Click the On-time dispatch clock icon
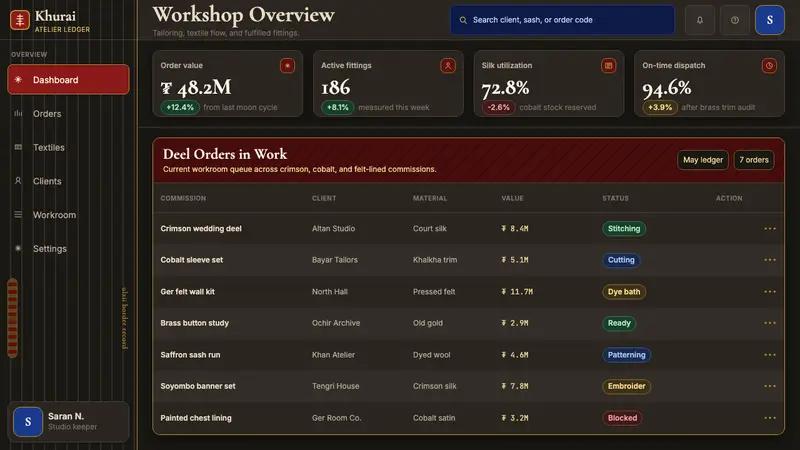Screen dimensions: 800x450 tap(769, 65)
